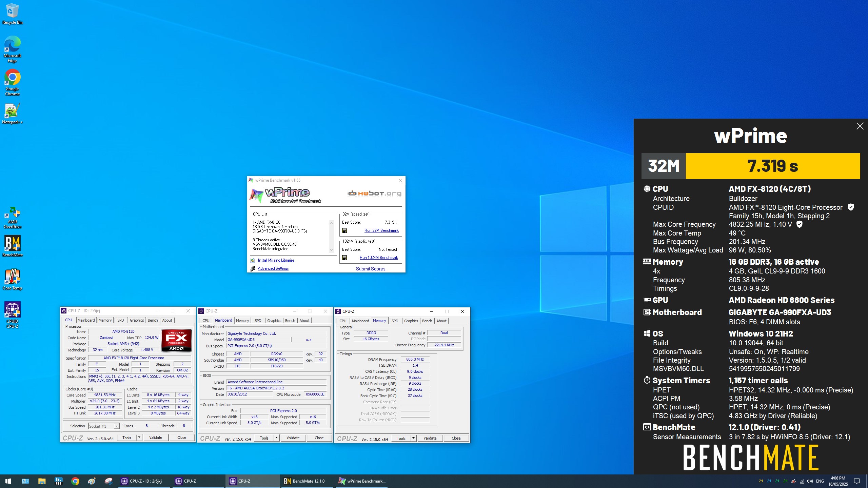This screenshot has width=868, height=488.
Task: Click Validate in the CPU-Z Memory window
Action: click(430, 438)
